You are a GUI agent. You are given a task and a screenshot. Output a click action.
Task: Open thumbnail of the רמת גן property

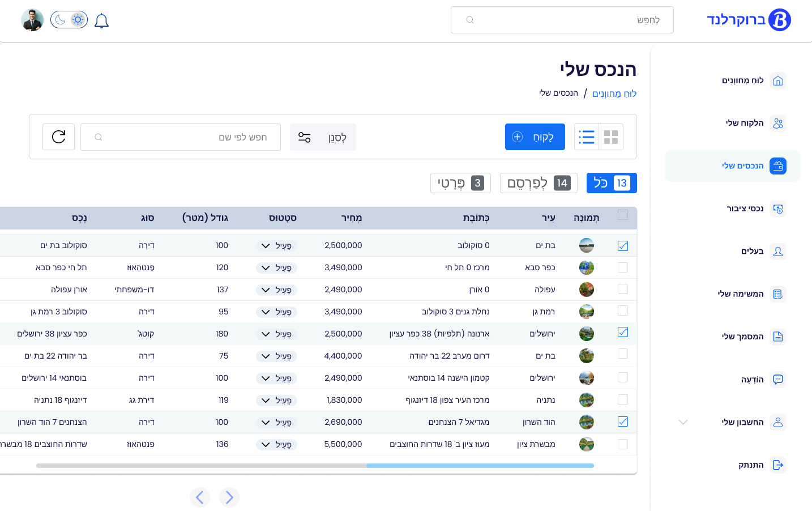[587, 312]
